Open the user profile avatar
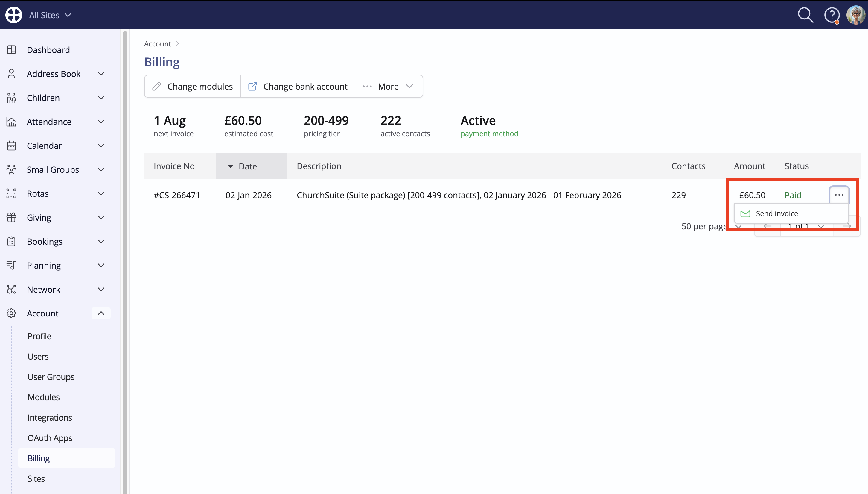Image resolution: width=868 pixels, height=494 pixels. (x=856, y=15)
